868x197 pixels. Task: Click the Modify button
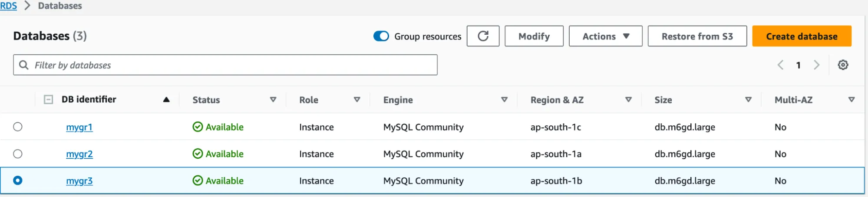click(x=534, y=36)
